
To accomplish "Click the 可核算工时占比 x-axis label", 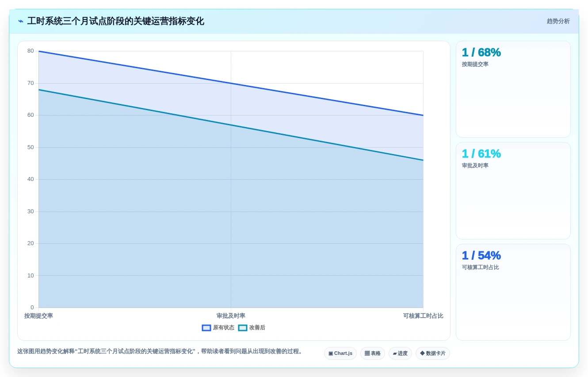I will click(423, 316).
